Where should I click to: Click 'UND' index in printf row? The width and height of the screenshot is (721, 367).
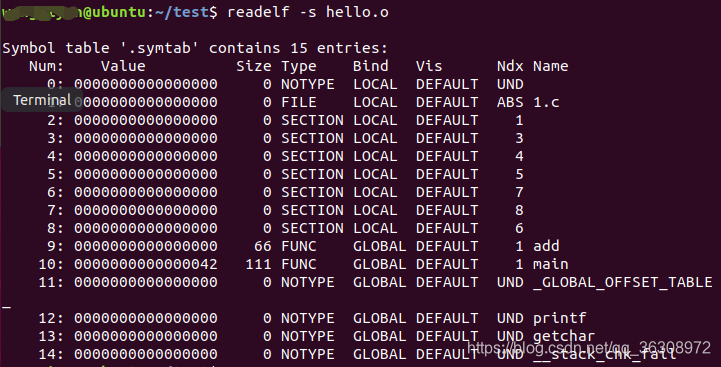(x=510, y=318)
